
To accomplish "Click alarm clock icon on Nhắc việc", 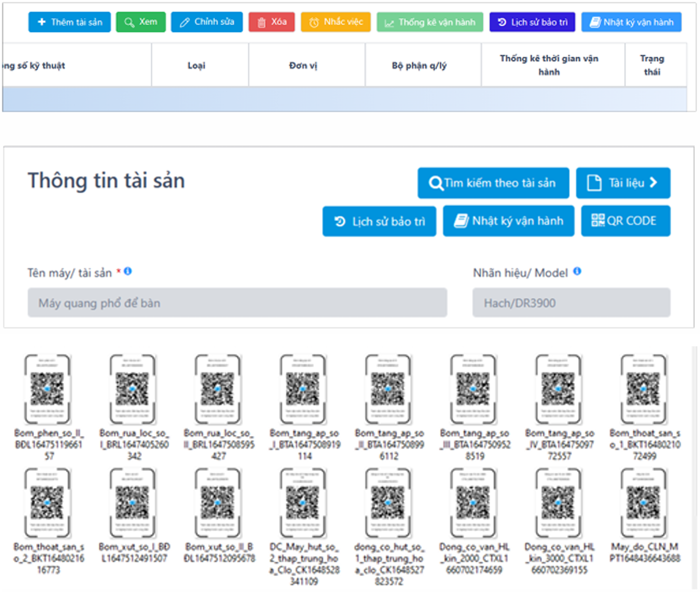I will (314, 23).
